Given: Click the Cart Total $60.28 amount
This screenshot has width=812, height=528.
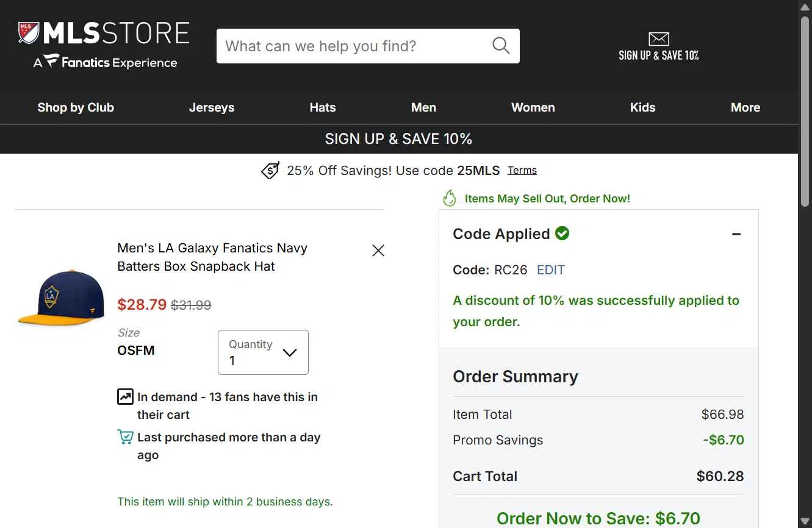Looking at the screenshot, I should 720,476.
